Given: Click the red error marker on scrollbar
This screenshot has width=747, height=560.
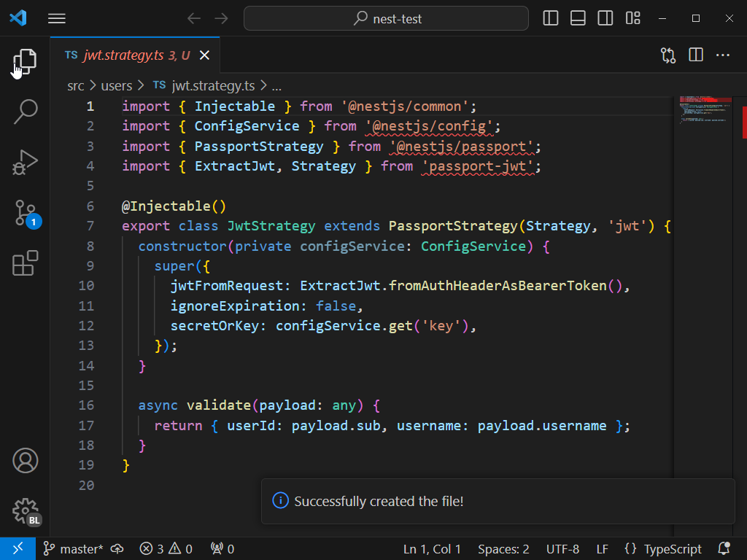Looking at the screenshot, I should coord(744,122).
